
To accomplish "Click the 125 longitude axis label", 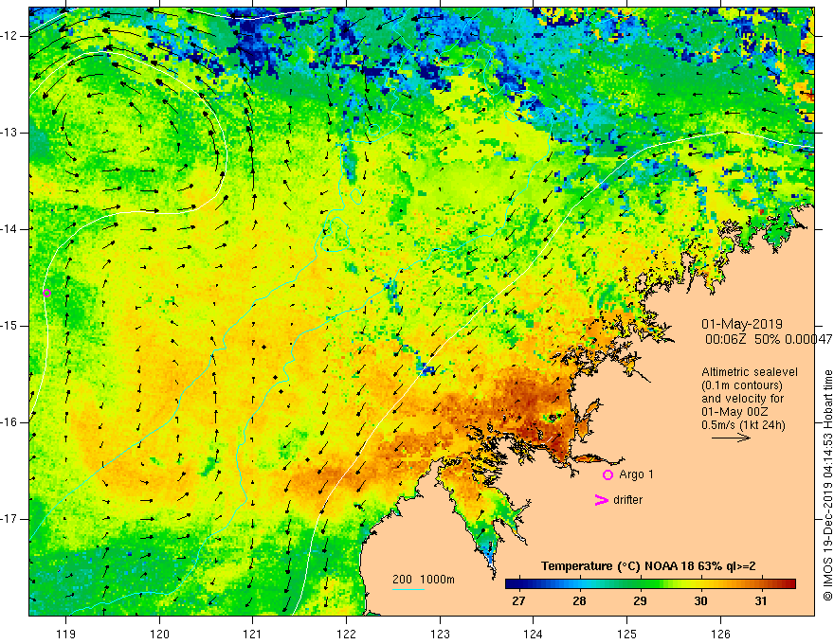I will tap(627, 634).
